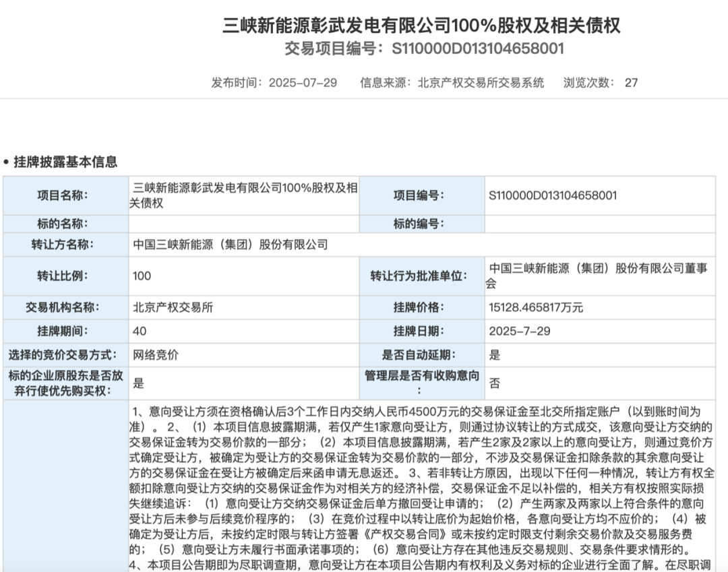Image resolution: width=728 pixels, height=572 pixels.
Task: Click the page title 三峡新能源彰武发电有限公司100%股权及相关债权
Action: coord(421,25)
